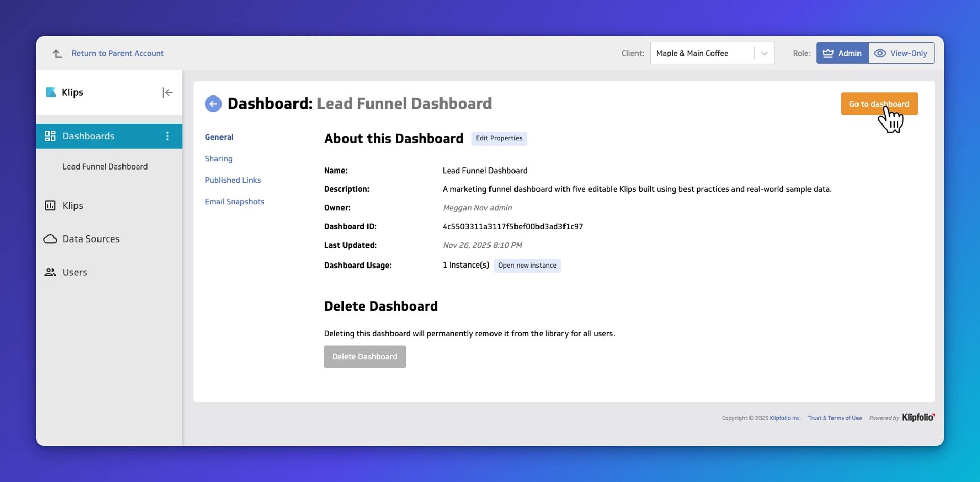
Task: Click the Dashboard ID value 4c5503311a3117f5bef00bd3ad3f1c97
Action: tap(512, 226)
